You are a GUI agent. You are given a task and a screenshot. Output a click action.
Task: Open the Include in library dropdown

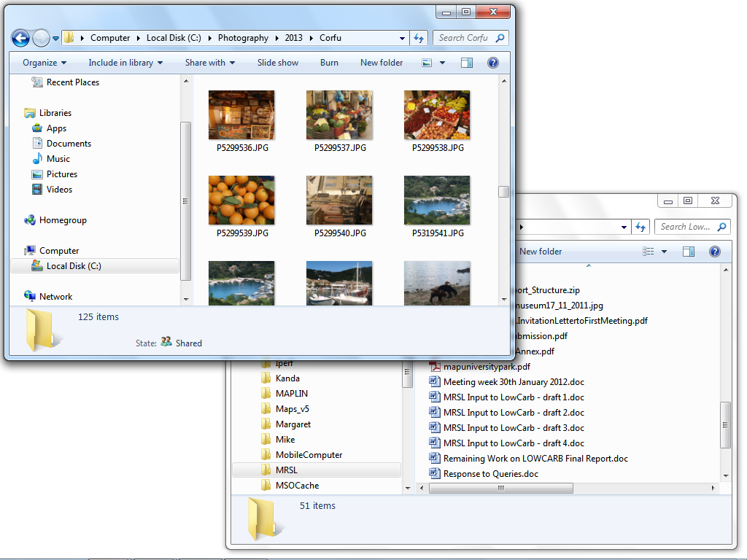pos(125,63)
